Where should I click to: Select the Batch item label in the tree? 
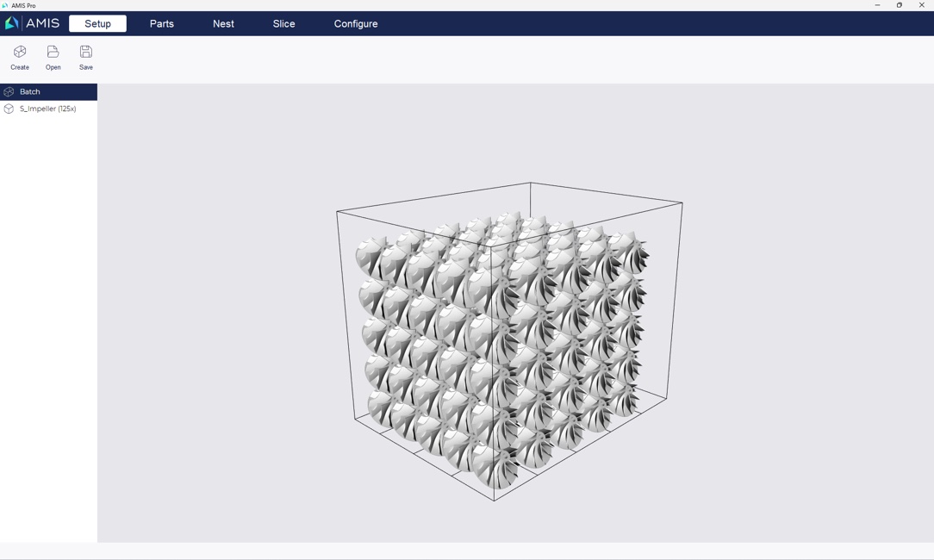tap(30, 91)
